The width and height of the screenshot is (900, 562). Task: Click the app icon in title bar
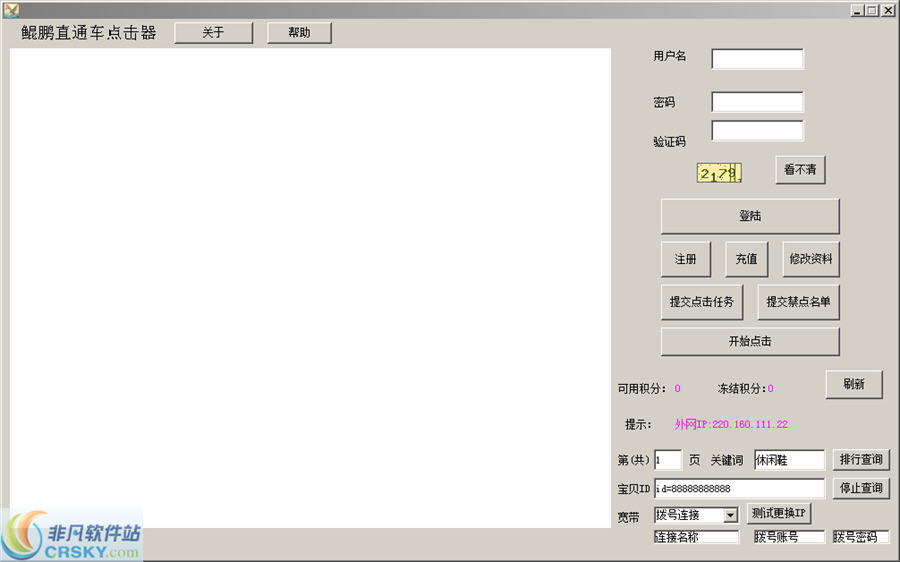11,10
